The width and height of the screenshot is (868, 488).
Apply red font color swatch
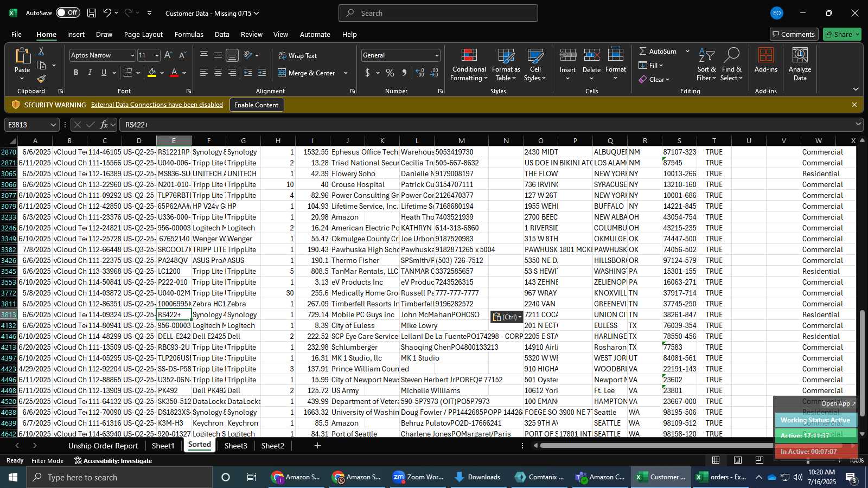pos(174,73)
